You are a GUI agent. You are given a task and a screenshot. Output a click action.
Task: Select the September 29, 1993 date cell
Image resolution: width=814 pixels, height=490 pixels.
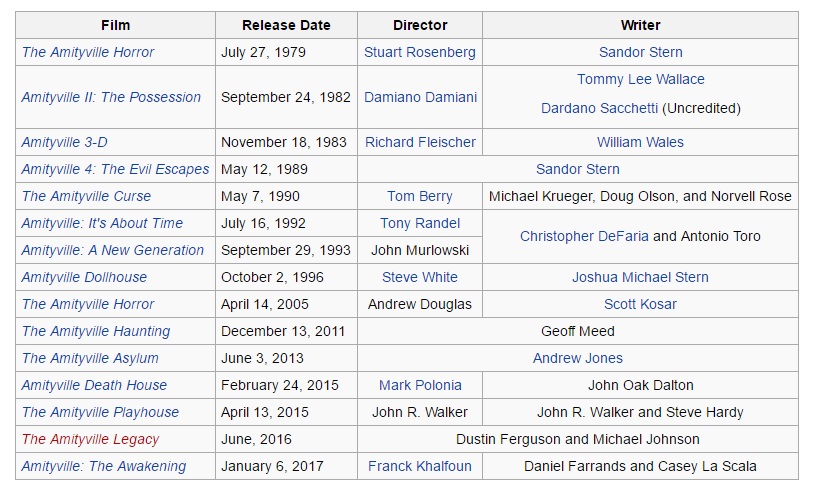[x=286, y=250]
